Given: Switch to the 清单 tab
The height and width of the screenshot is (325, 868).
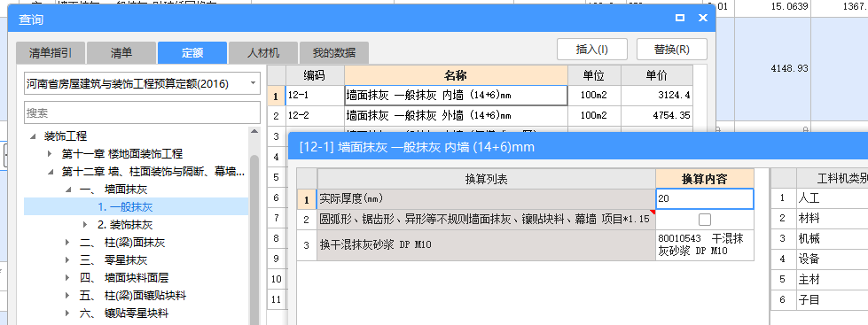Looking at the screenshot, I should 121,53.
